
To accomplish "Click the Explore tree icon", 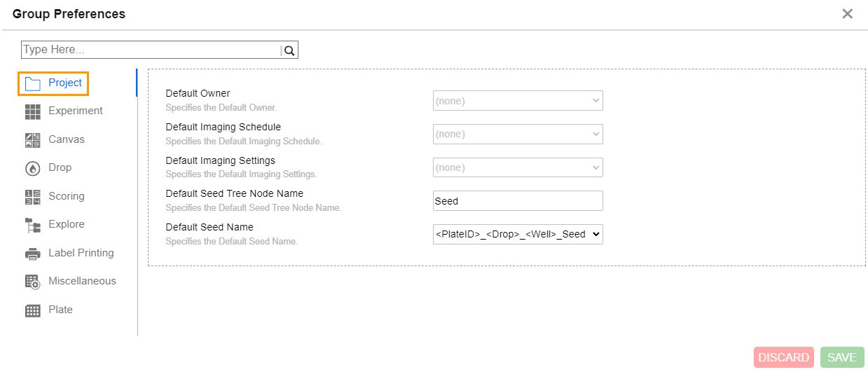I will pos(33,225).
